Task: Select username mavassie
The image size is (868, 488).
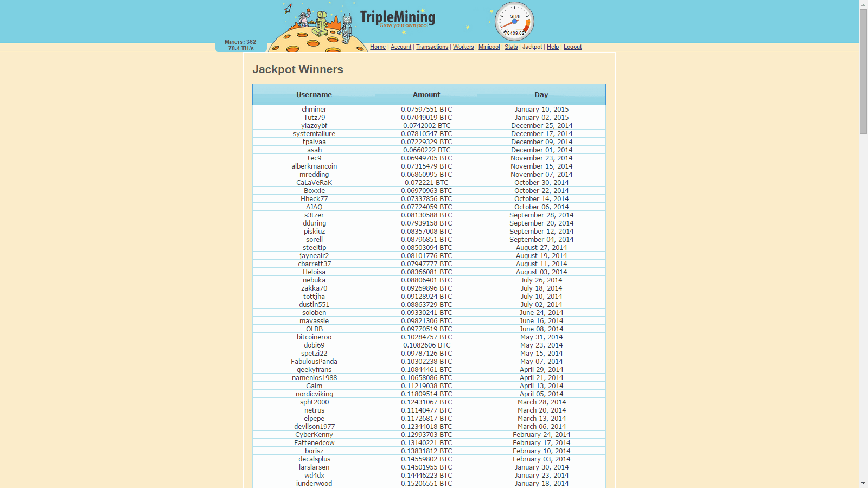Action: (x=314, y=321)
